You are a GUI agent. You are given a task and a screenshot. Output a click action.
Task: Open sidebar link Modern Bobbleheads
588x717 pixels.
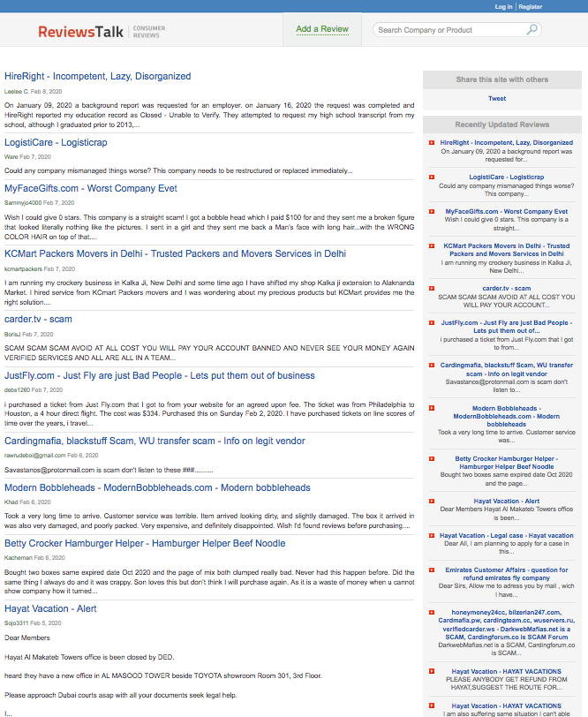[507, 416]
